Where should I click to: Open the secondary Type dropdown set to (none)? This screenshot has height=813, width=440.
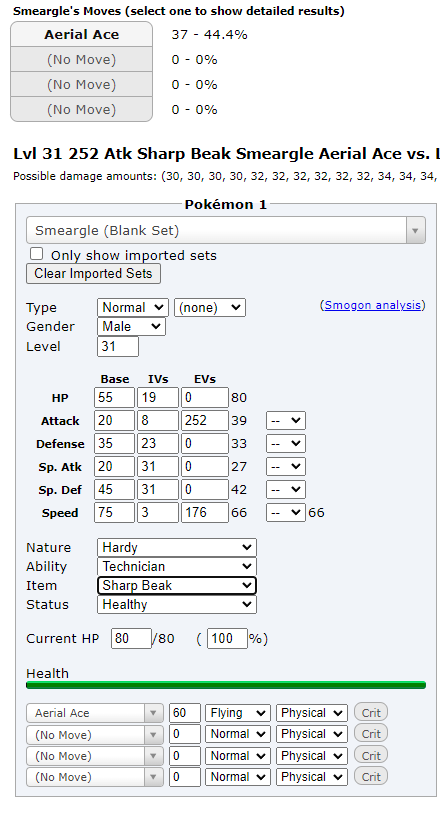coord(210,307)
